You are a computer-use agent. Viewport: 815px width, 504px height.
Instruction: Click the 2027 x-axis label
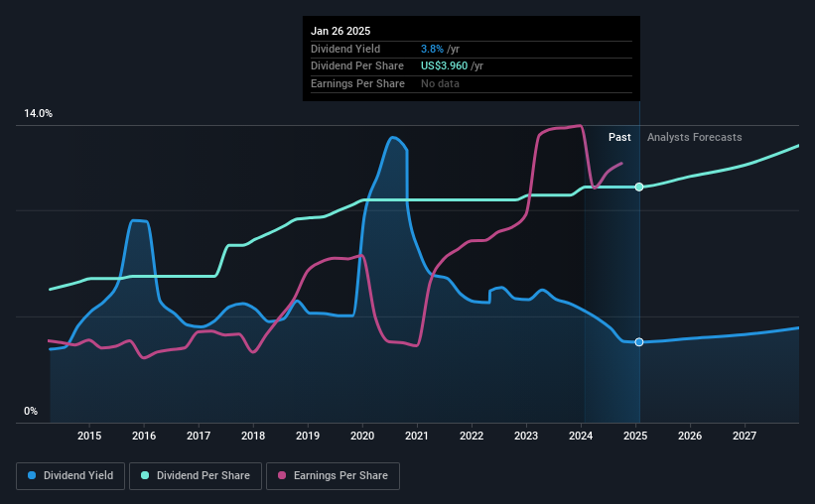point(745,436)
